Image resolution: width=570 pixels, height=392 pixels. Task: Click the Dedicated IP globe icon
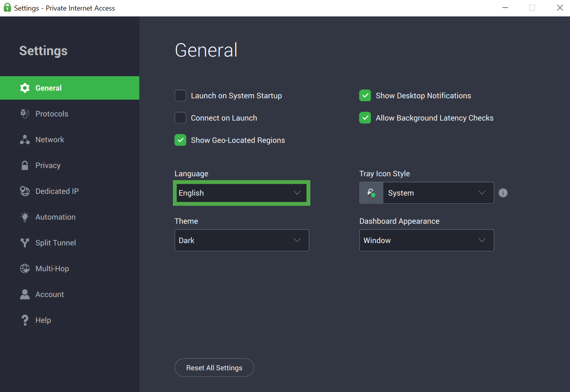pos(25,191)
